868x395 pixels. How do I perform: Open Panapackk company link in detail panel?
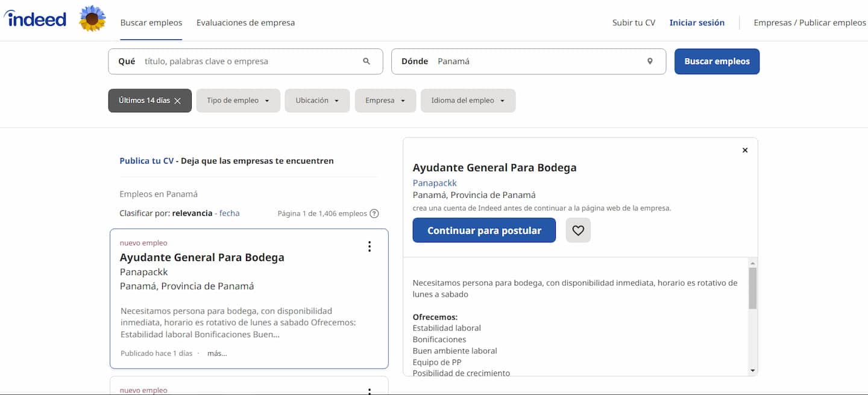(x=435, y=183)
